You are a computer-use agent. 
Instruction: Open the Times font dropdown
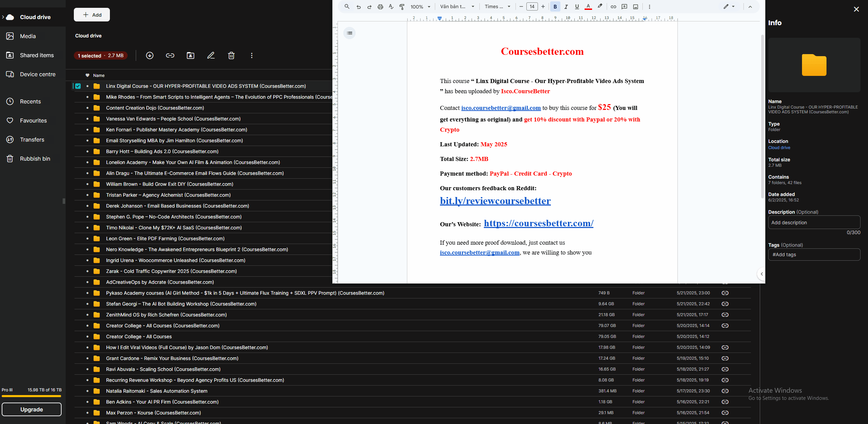(497, 6)
